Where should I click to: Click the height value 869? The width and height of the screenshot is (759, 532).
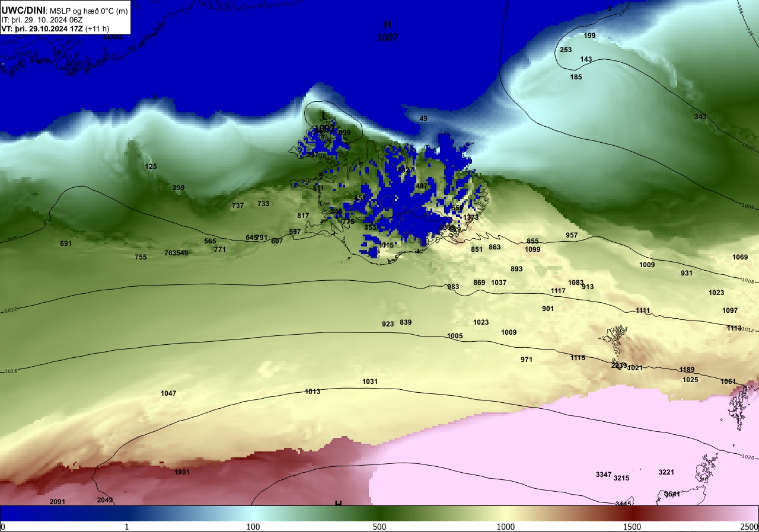pos(479,283)
